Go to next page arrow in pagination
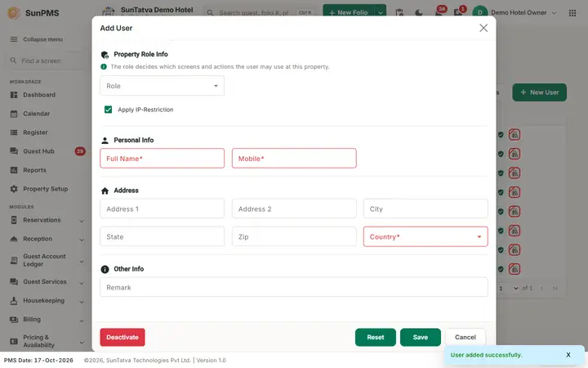 (541, 288)
